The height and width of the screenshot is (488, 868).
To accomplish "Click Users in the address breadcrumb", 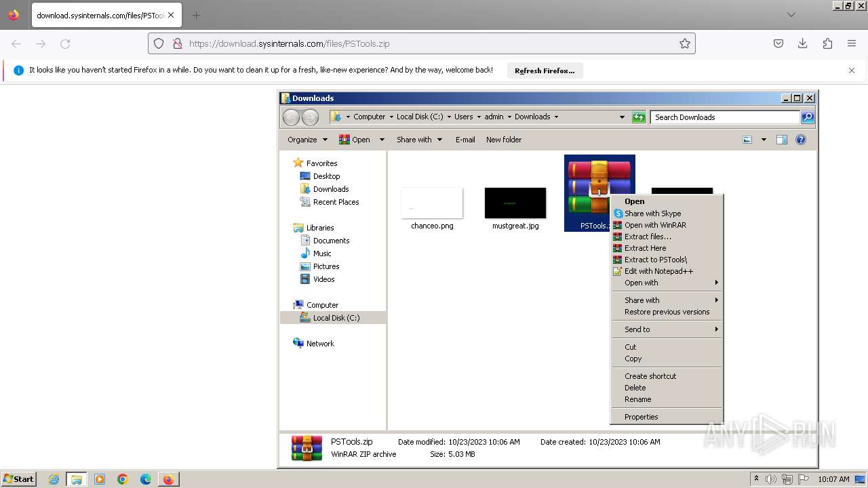I will tap(464, 117).
